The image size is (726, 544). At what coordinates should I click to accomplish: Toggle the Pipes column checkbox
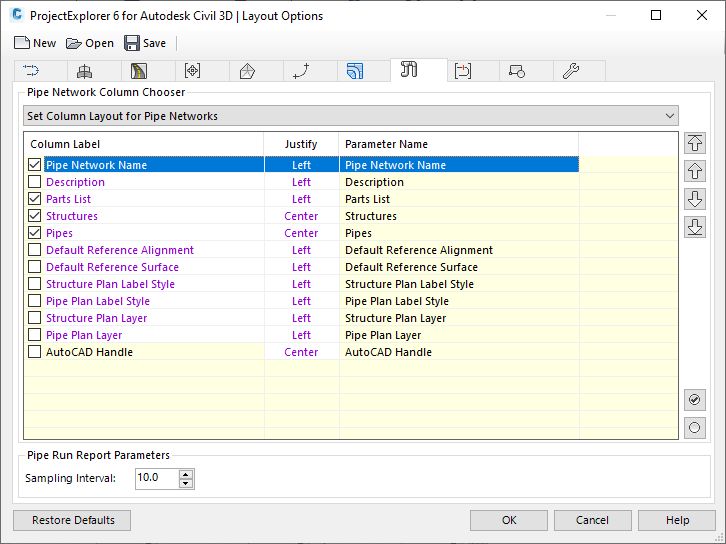34,232
